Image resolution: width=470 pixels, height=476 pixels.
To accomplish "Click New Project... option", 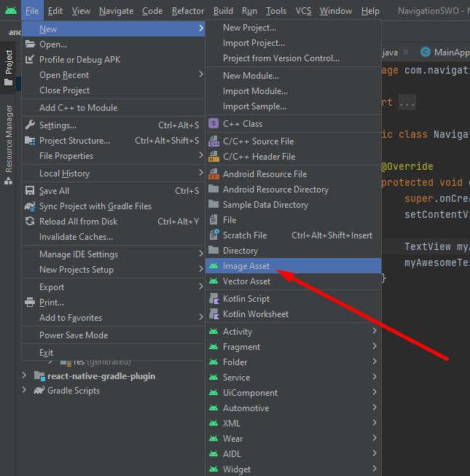I will pyautogui.click(x=249, y=28).
